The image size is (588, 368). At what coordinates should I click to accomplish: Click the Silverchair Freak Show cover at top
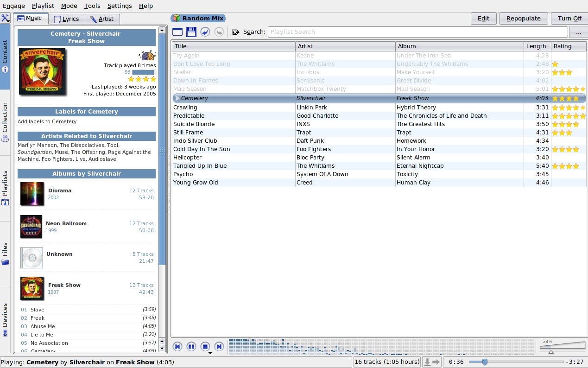point(43,71)
